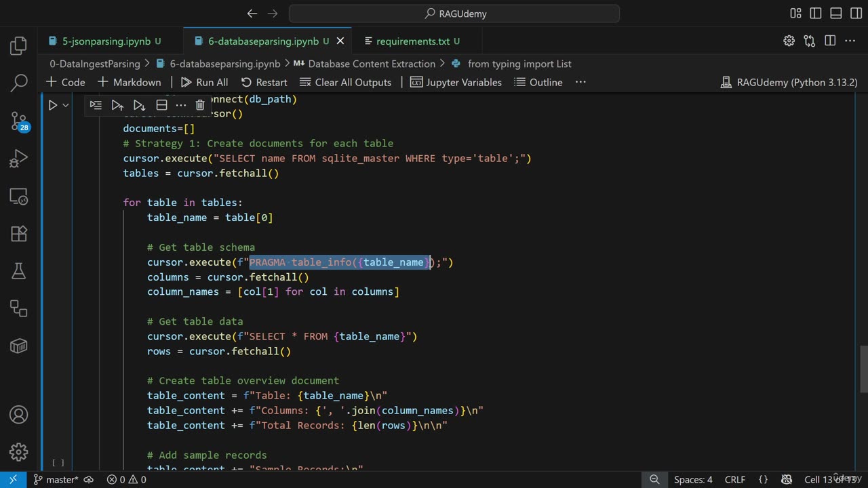Screen dimensions: 868x488
Task: Click master branch in status bar
Action: (x=56, y=479)
